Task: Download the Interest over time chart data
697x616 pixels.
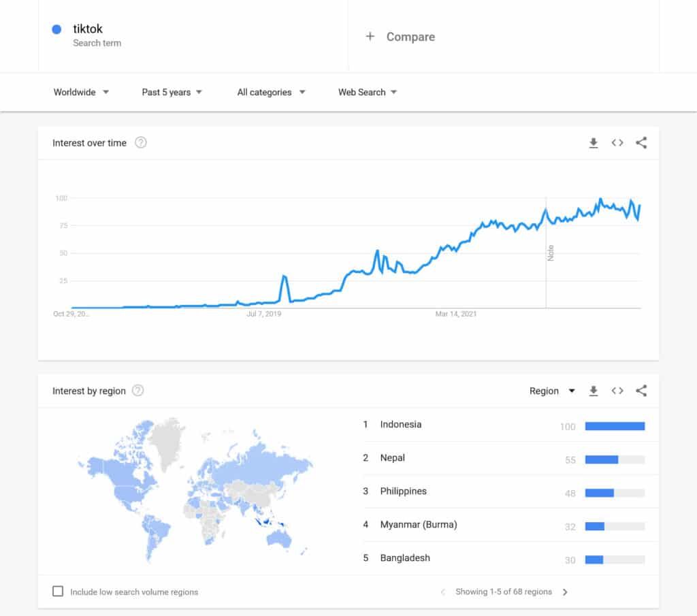Action: point(594,143)
